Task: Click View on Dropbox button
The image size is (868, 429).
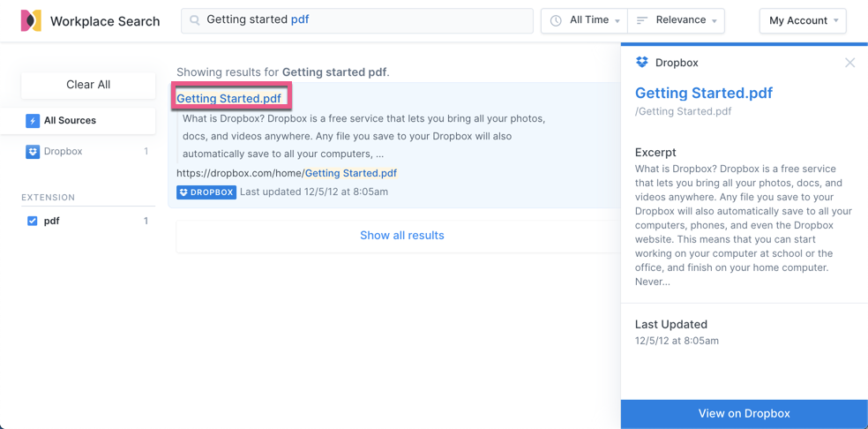Action: (744, 413)
